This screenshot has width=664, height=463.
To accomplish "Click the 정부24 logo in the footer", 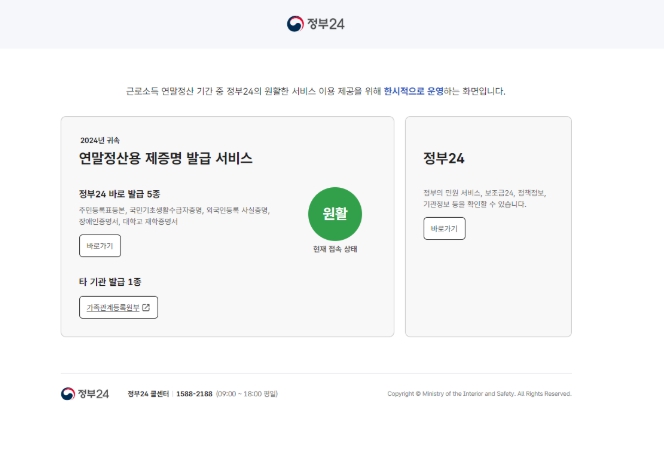I will [x=85, y=394].
